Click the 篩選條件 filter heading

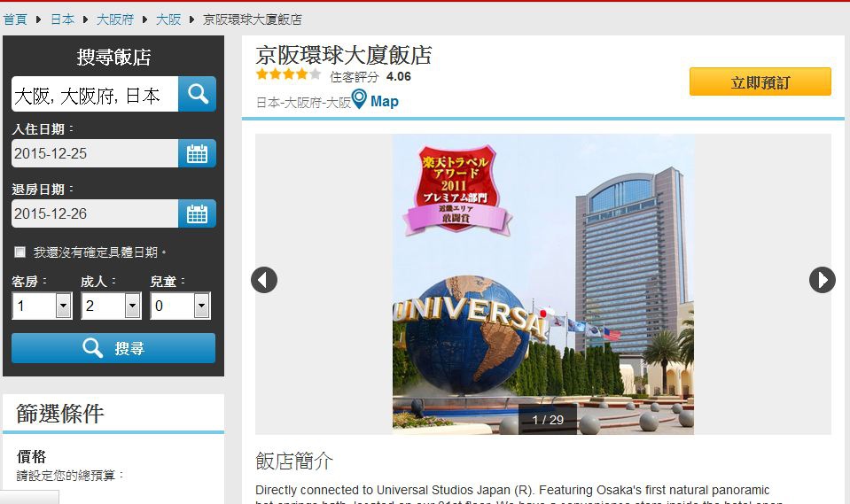point(59,414)
